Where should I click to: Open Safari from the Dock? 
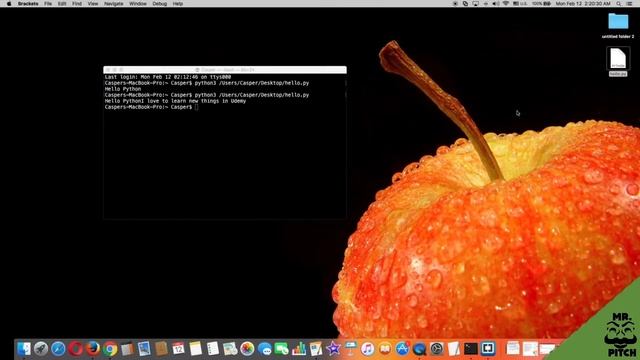58,349
